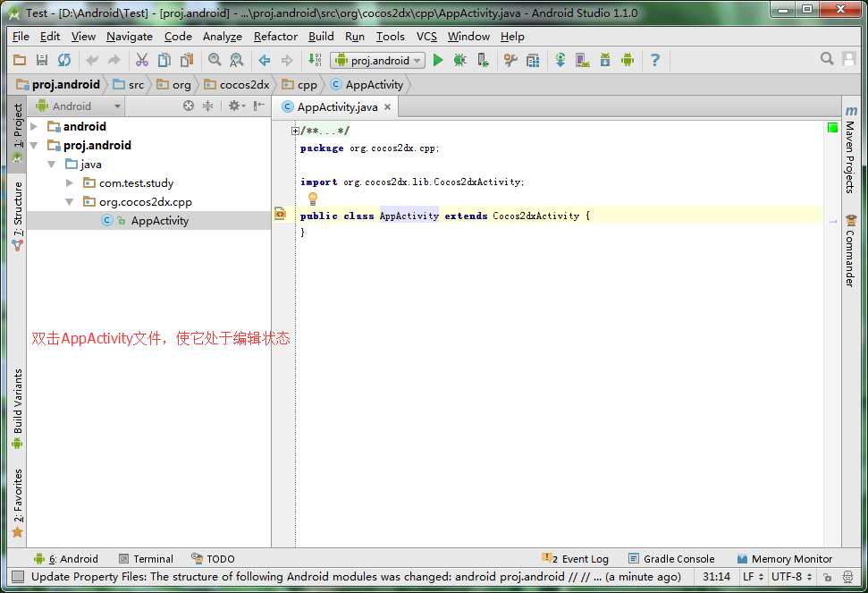Open the File menu
The width and height of the screenshot is (868, 593).
tap(21, 36)
